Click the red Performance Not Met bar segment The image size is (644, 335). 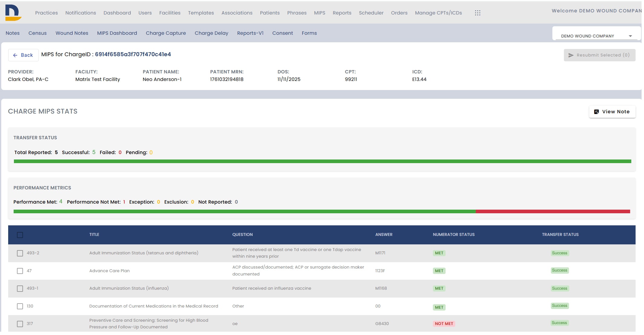click(553, 211)
